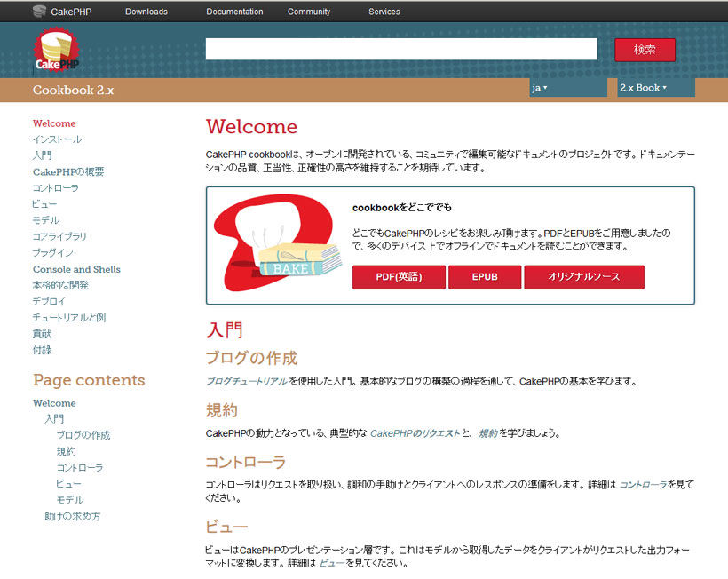Click the CakePHP text in top bar

[x=71, y=12]
